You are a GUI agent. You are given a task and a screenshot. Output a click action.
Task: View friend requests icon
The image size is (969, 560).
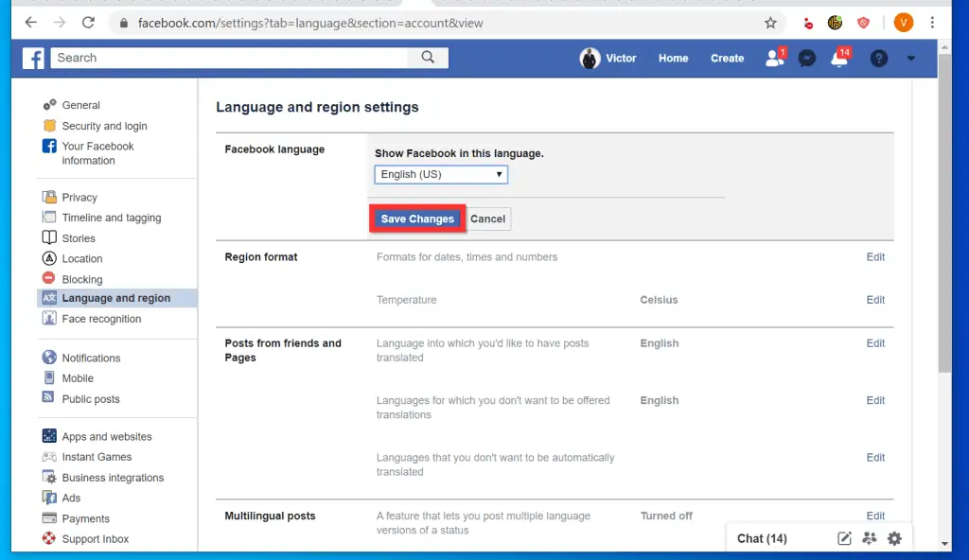click(x=773, y=59)
